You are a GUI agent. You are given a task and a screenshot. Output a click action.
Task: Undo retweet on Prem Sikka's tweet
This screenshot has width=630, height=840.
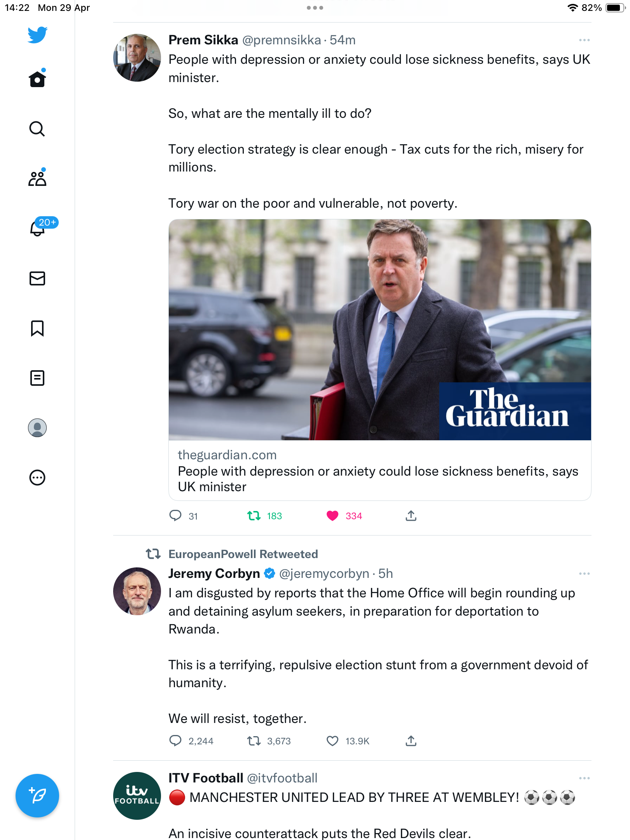click(x=254, y=516)
